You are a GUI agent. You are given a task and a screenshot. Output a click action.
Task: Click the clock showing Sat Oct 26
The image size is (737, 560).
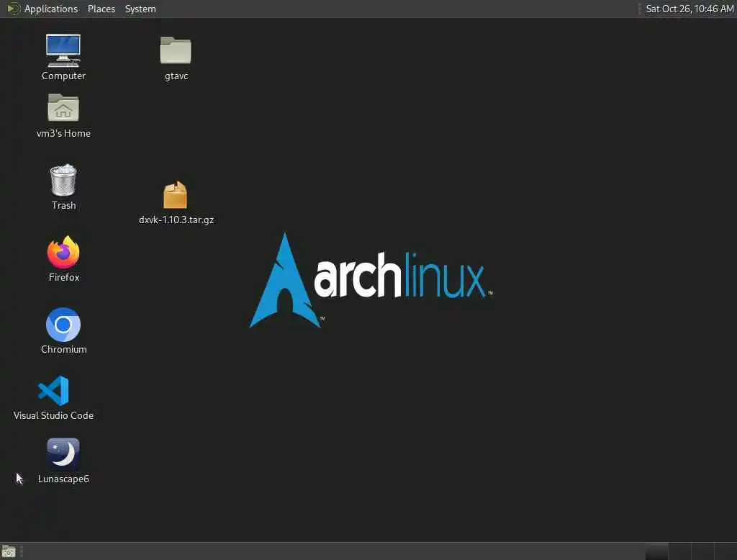(x=689, y=9)
